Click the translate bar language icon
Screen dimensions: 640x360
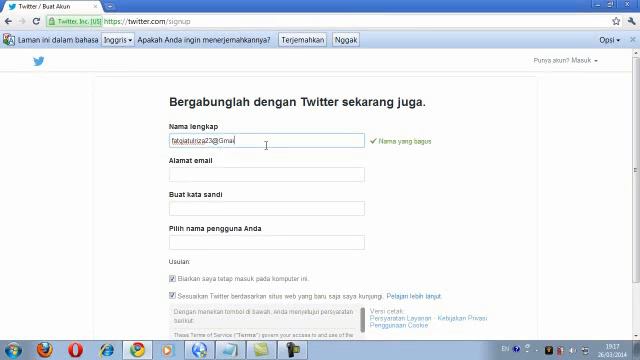[x=9, y=40]
